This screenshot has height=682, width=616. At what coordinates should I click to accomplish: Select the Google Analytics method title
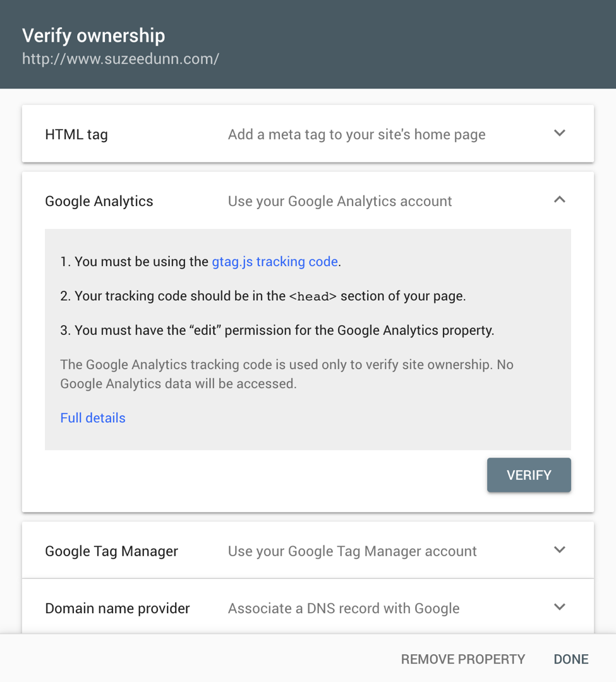99,202
